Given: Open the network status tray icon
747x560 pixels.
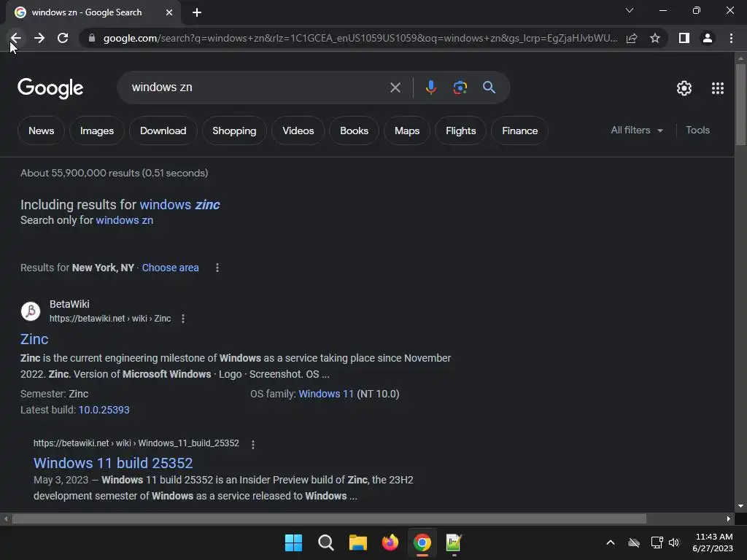Looking at the screenshot, I should pyautogui.click(x=657, y=542).
